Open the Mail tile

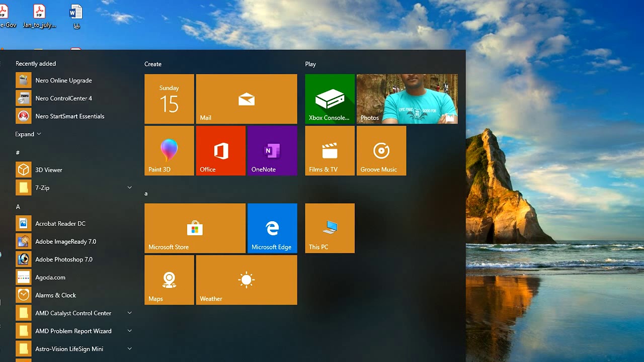(247, 99)
